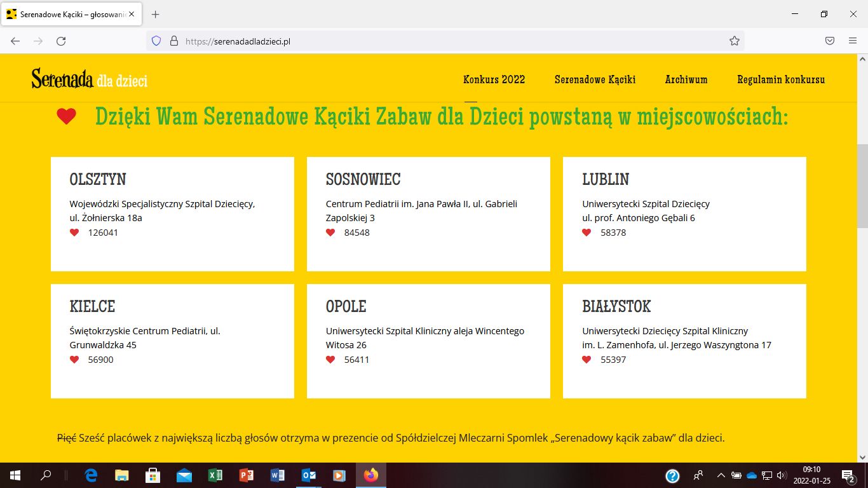Image resolution: width=868 pixels, height=488 pixels.
Task: Click the heart icon in the OLSZTYN card
Action: coord(74,233)
